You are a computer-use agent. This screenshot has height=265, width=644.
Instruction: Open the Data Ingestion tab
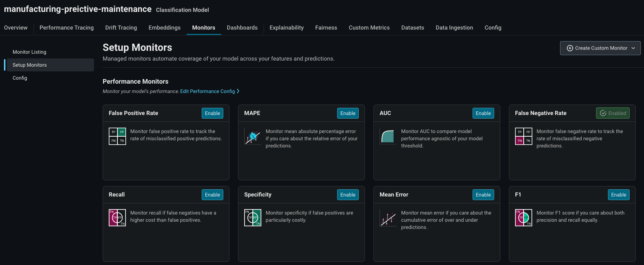point(455,28)
